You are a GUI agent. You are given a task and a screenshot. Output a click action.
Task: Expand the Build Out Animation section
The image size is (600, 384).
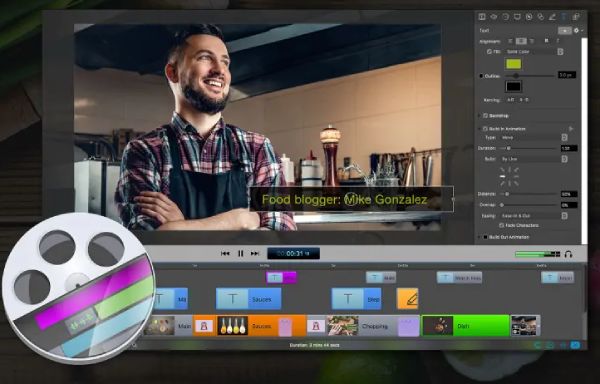coord(479,237)
